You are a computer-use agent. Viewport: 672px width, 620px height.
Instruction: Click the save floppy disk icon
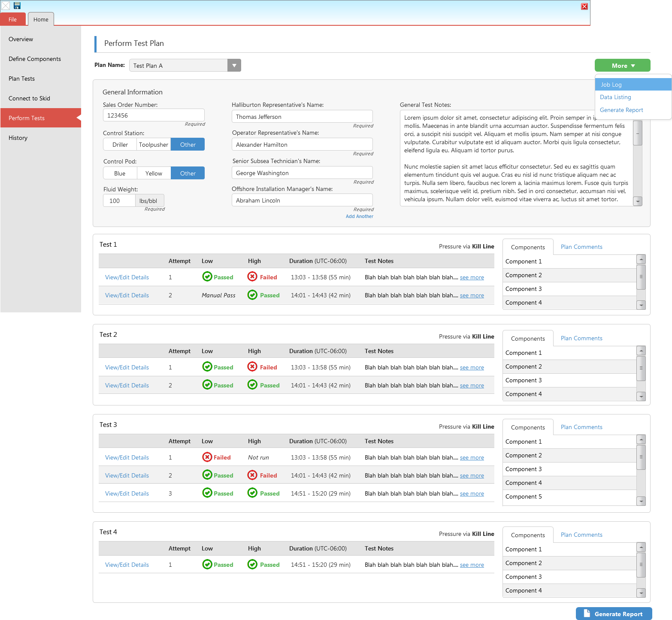[17, 6]
